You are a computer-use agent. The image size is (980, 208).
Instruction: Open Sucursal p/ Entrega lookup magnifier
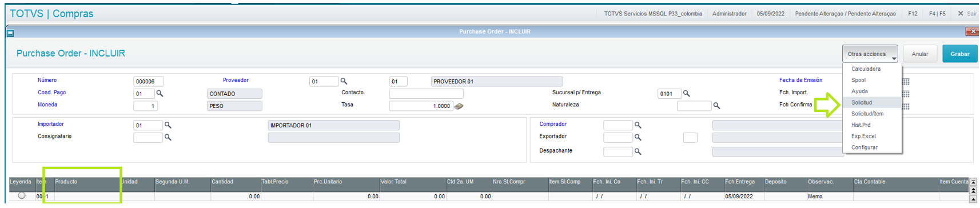[x=686, y=93]
